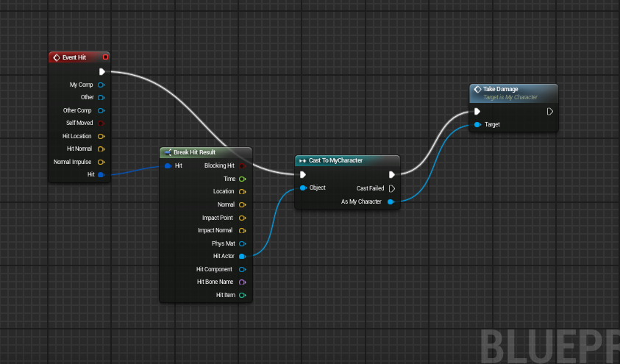The image size is (620, 364).
Task: Click the Hit Bone Name output pin
Action: tap(243, 282)
